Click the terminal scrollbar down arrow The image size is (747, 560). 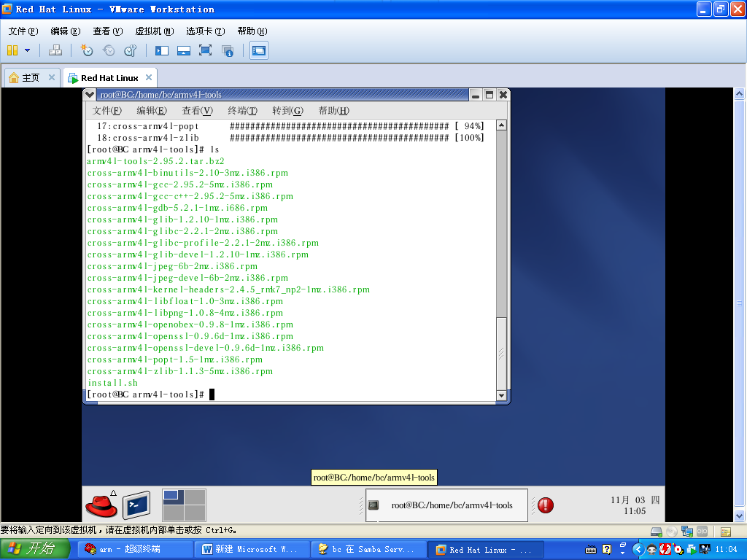501,394
